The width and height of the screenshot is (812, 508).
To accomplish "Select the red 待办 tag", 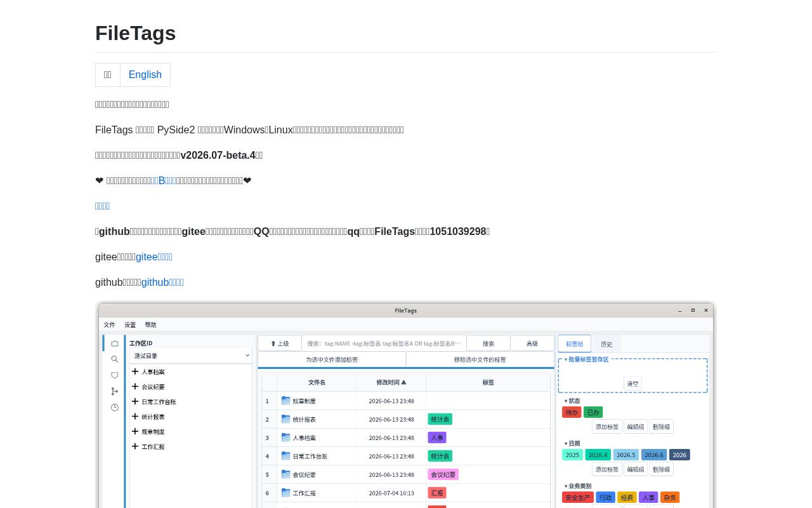I will 572,412.
